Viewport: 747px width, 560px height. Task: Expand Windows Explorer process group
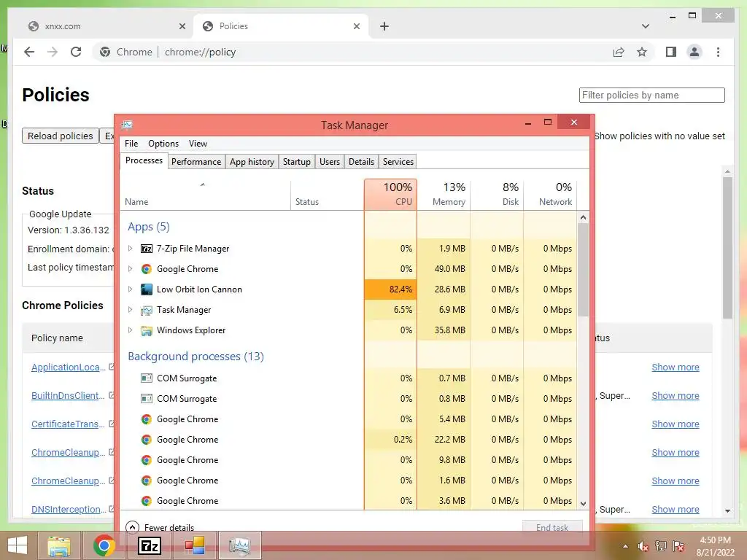coord(130,330)
